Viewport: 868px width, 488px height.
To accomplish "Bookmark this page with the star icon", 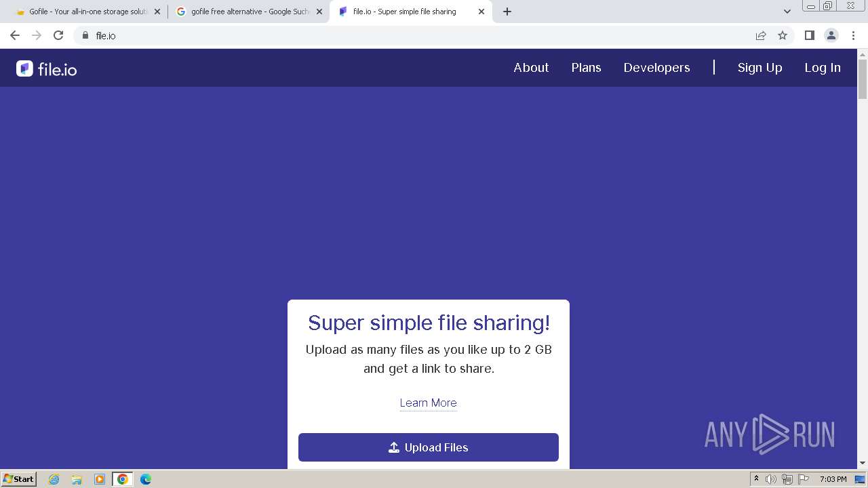I will (783, 35).
